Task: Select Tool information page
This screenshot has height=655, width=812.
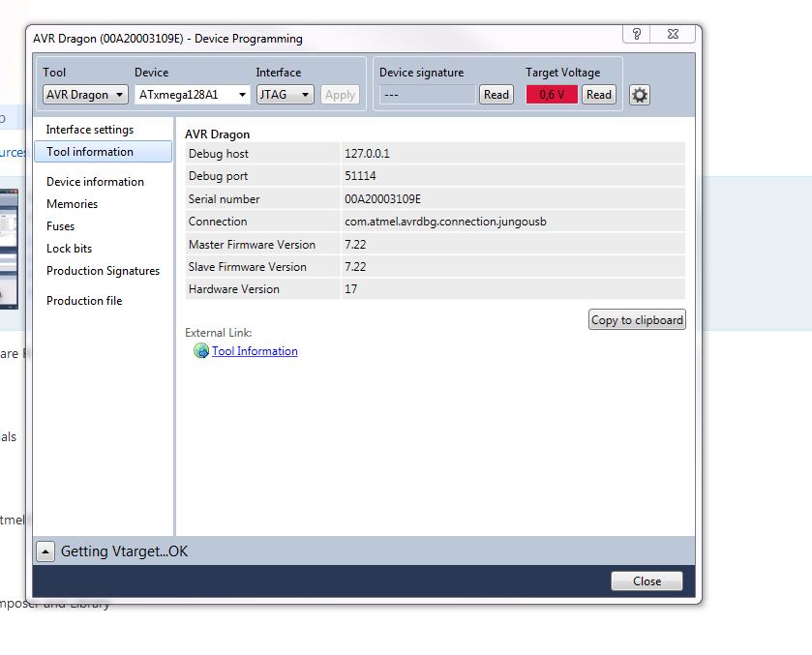Action: point(103,152)
